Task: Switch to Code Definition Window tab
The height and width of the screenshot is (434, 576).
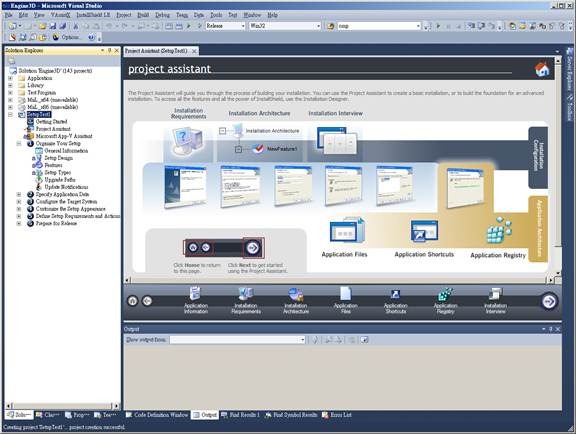Action: pos(156,415)
